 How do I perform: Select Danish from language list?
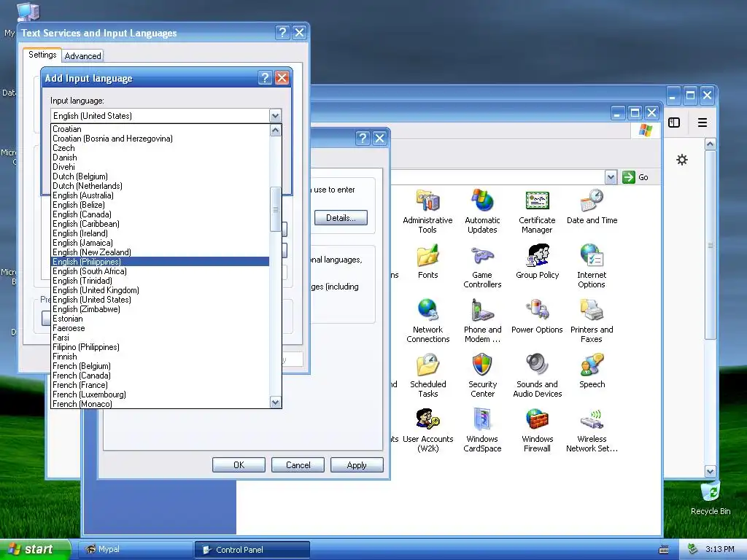click(160, 157)
